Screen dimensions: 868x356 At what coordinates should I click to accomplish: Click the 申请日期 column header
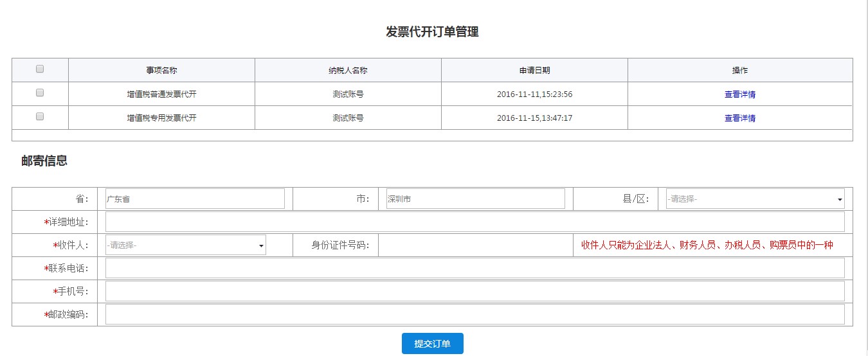pos(534,71)
